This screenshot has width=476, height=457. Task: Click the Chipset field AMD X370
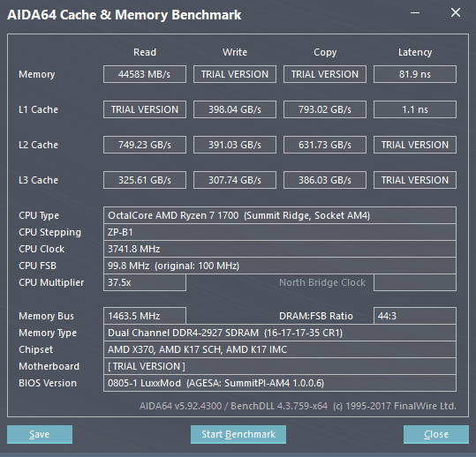pos(280,349)
